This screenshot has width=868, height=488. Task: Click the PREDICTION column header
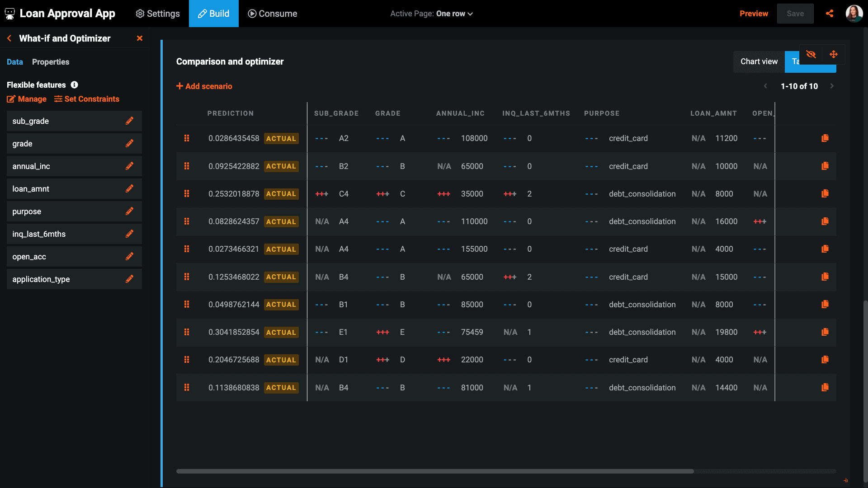(231, 113)
